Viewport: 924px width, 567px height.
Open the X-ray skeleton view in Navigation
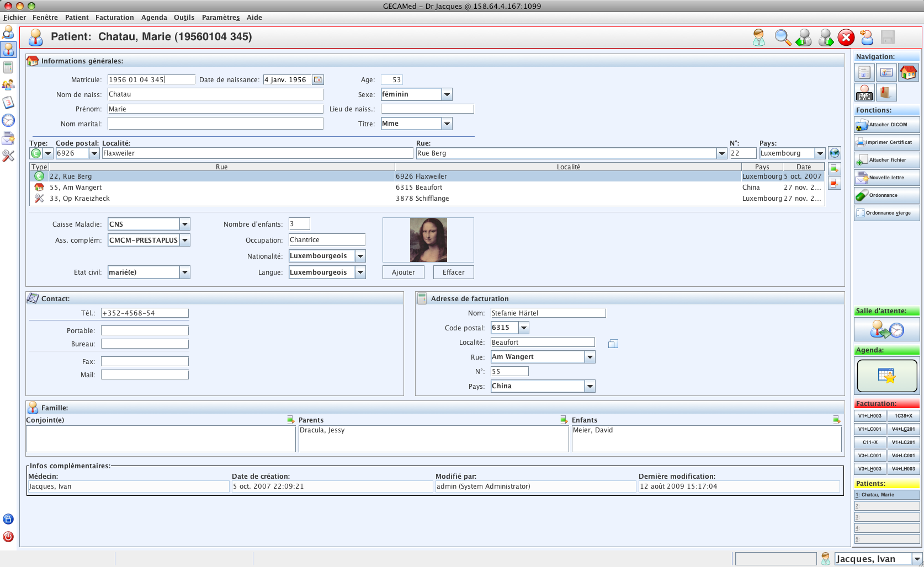[864, 93]
